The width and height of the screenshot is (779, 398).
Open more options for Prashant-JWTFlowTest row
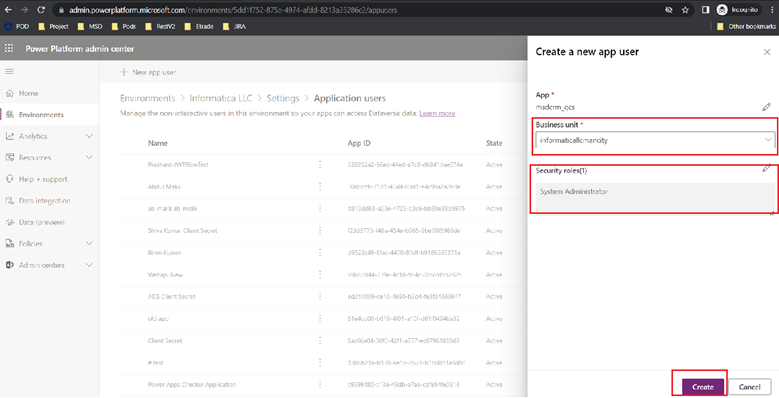click(320, 164)
